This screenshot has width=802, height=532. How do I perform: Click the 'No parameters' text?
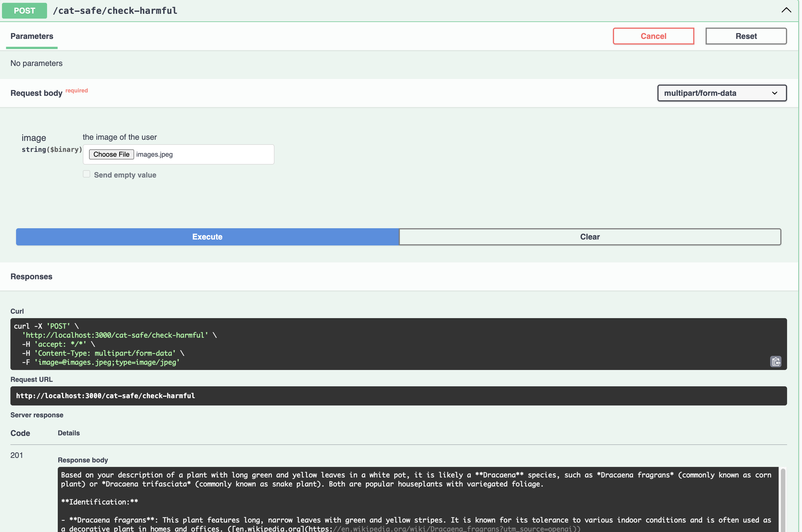click(37, 63)
